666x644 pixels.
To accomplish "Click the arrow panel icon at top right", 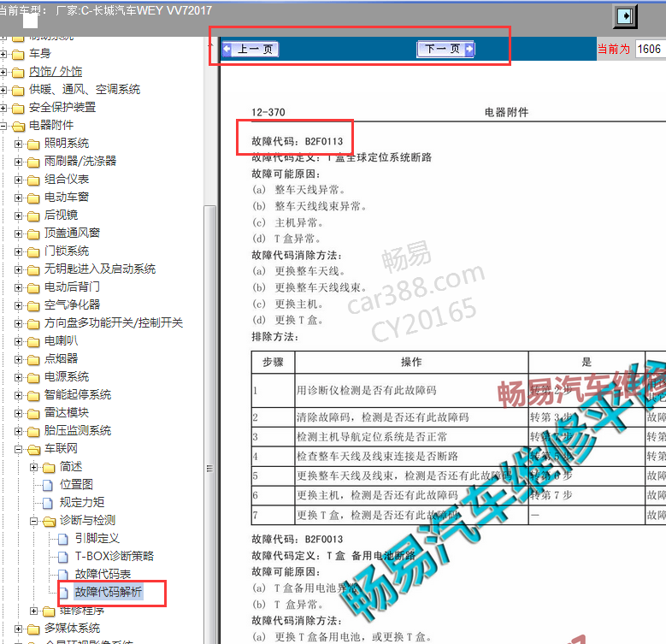I will pos(625,16).
